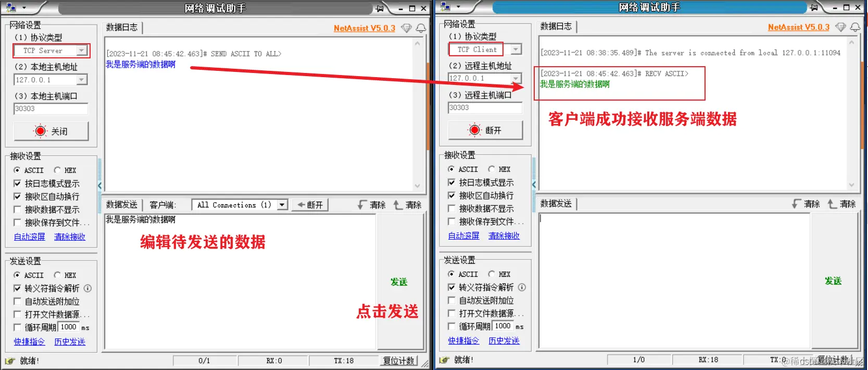Clear the send area in the left window
The height and width of the screenshot is (370, 868).
(372, 205)
